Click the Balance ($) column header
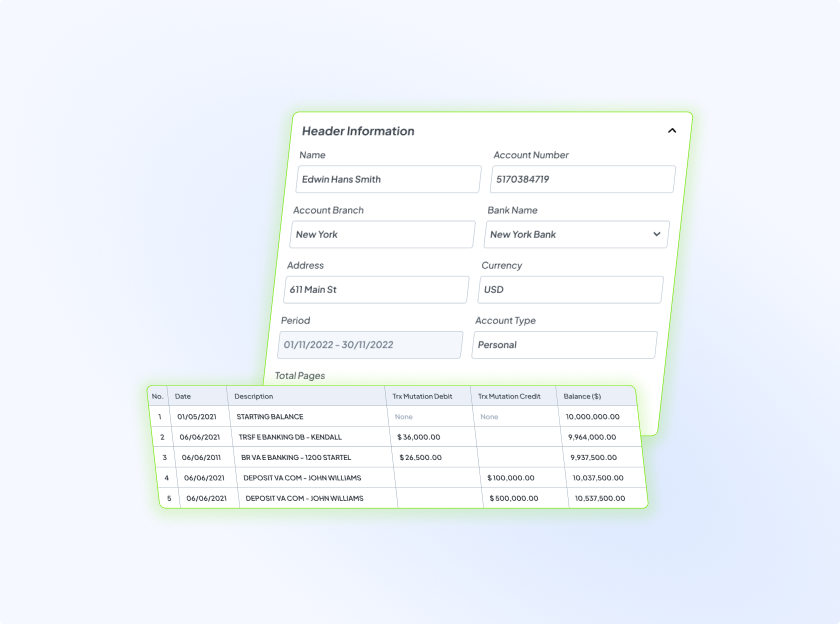Screen dimensions: 840x624 [582, 397]
